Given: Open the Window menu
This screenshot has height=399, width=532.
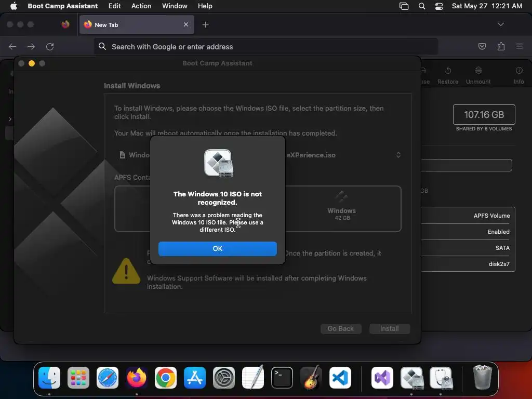Looking at the screenshot, I should [175, 6].
